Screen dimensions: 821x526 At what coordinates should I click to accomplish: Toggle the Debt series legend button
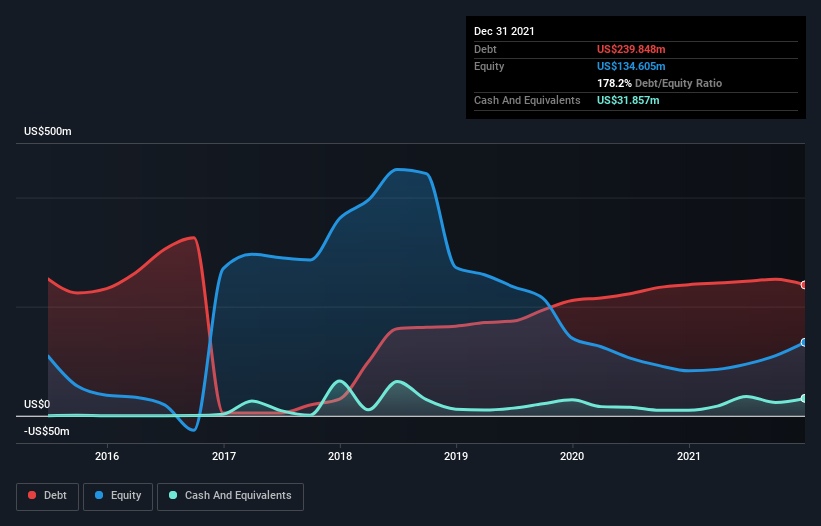coord(48,496)
